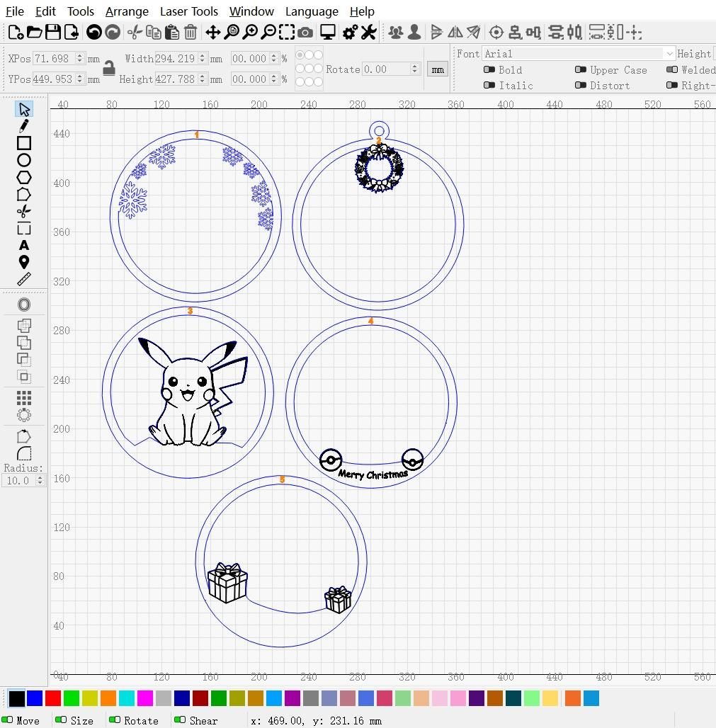Choose the Ellipse drawing tool
Image resolution: width=716 pixels, height=728 pixels.
24,160
